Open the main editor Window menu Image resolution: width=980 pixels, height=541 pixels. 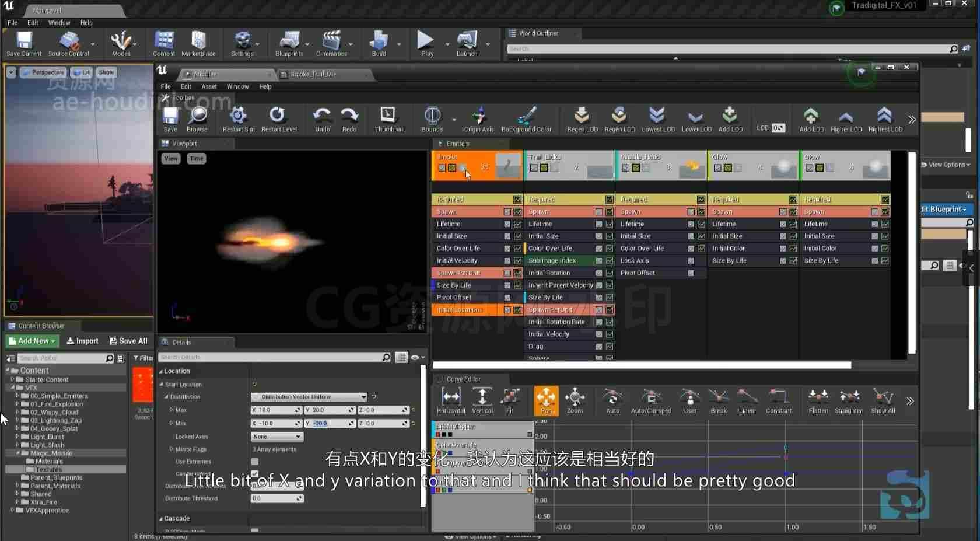point(59,23)
